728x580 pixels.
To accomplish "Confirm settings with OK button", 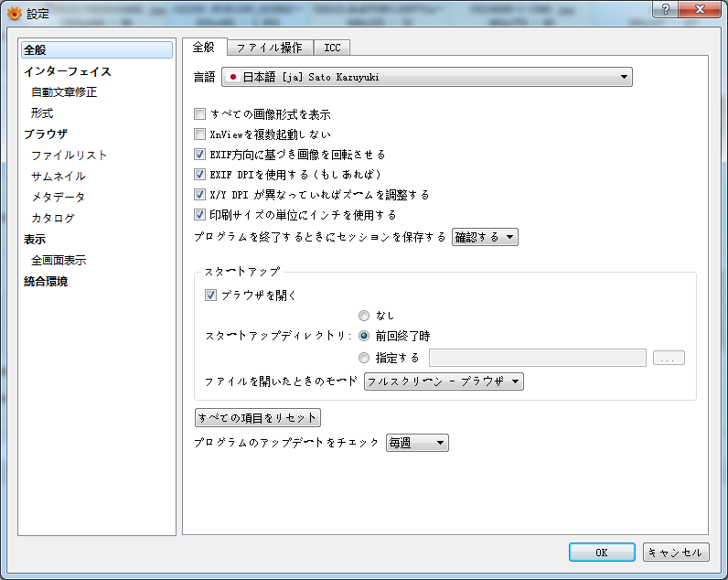I will coord(602,553).
